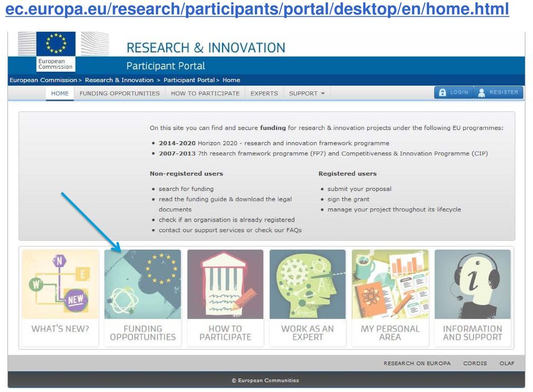Click the Research & Innovation header title
Screen dimensions: 533x392
[x=206, y=48]
